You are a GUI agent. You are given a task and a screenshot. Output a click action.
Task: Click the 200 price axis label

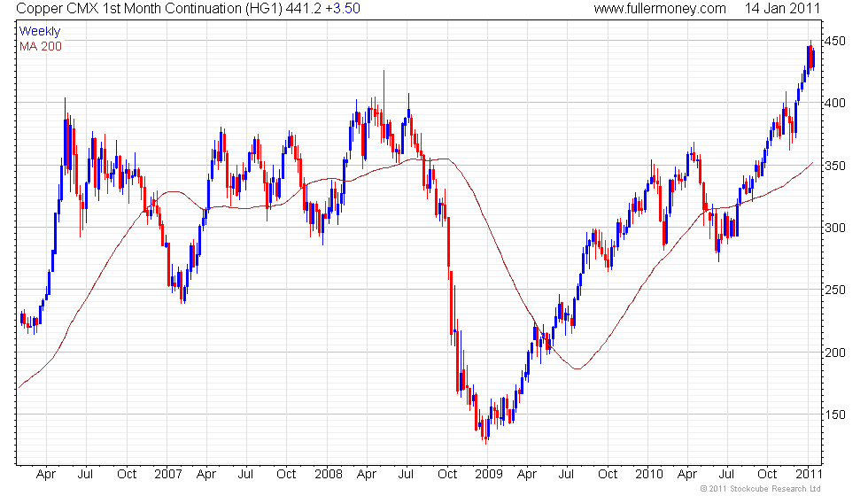pos(834,353)
